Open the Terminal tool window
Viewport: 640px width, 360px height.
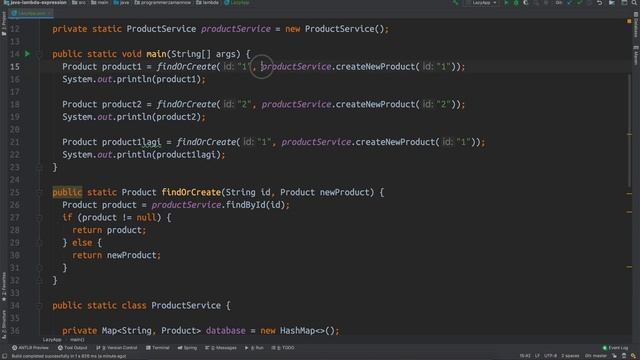(158, 348)
